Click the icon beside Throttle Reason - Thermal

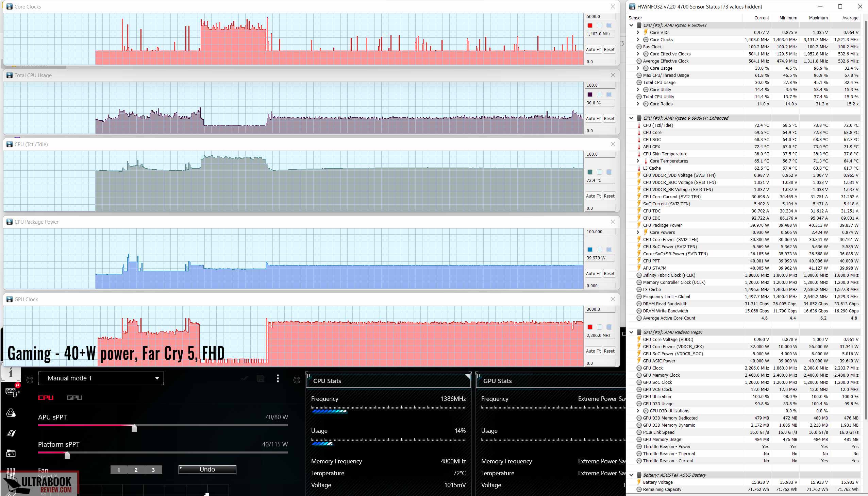(x=639, y=454)
